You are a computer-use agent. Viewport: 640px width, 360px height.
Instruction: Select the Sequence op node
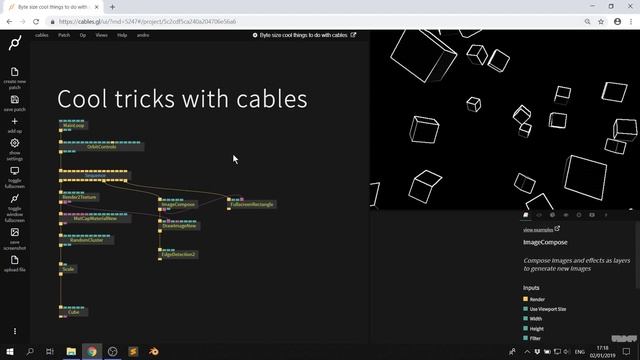pyautogui.click(x=95, y=176)
